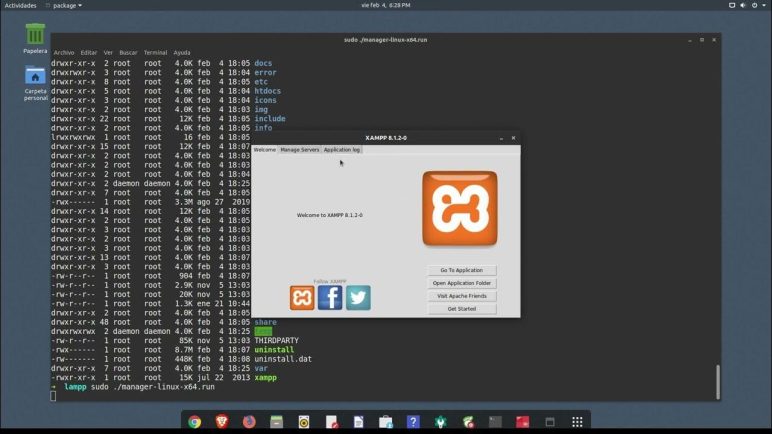Open the Help question mark icon
The width and height of the screenshot is (772, 434).
tap(413, 422)
